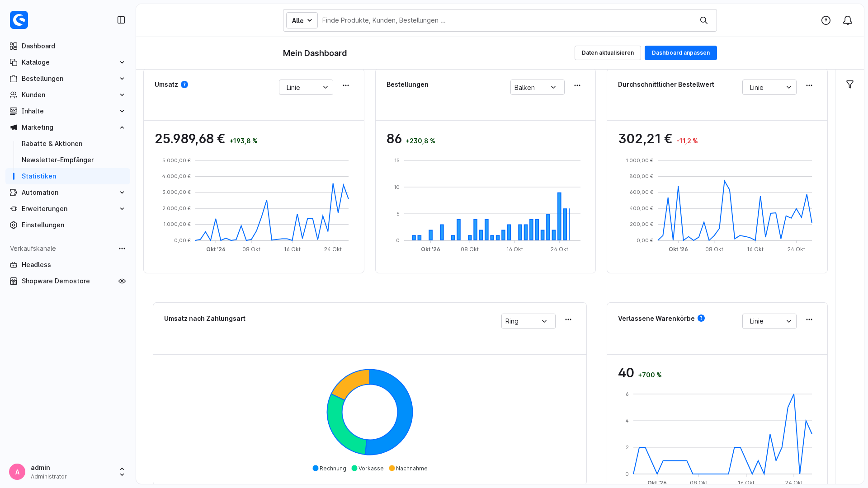The width and height of the screenshot is (868, 488).
Task: Open the Headless sales channel
Action: coord(68,265)
